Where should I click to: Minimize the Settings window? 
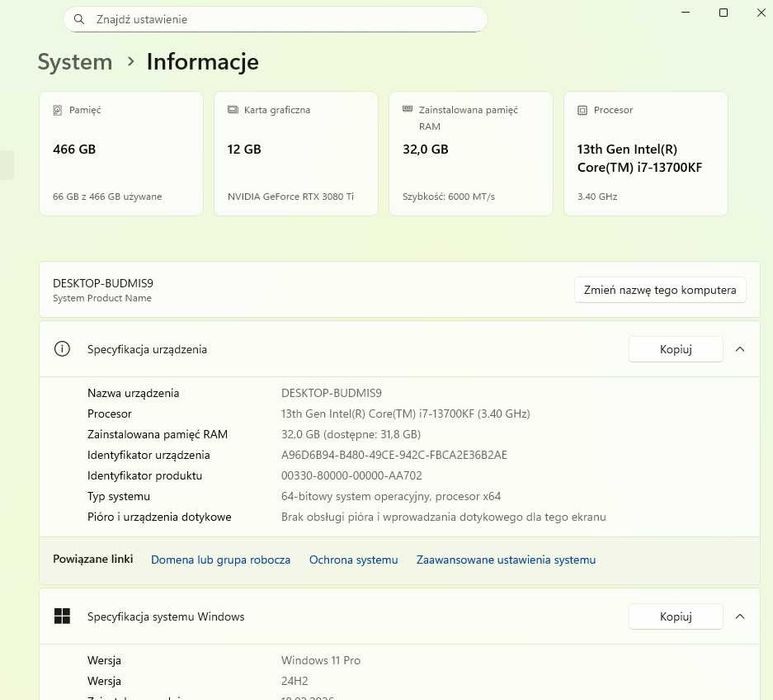tap(685, 12)
